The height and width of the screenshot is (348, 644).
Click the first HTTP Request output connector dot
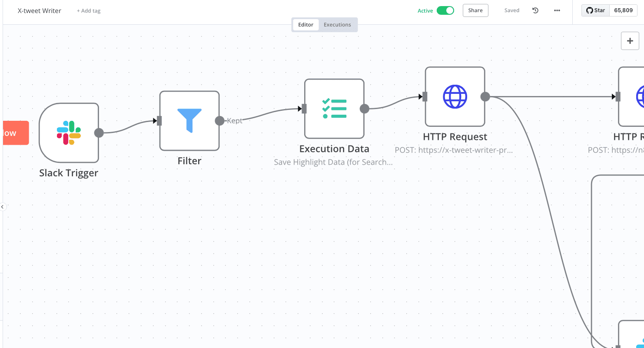point(485,96)
